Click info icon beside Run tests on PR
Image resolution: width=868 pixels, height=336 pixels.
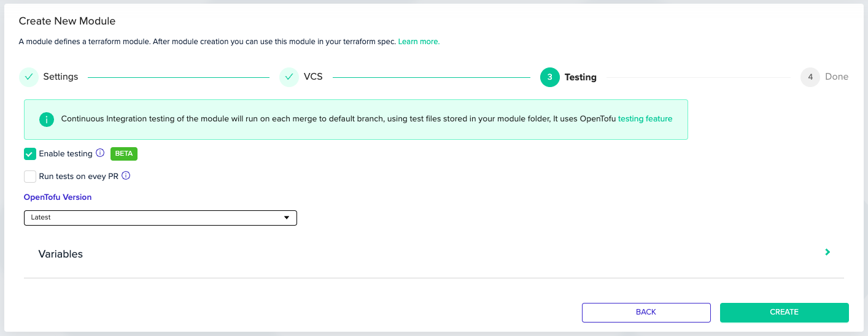[x=126, y=176]
